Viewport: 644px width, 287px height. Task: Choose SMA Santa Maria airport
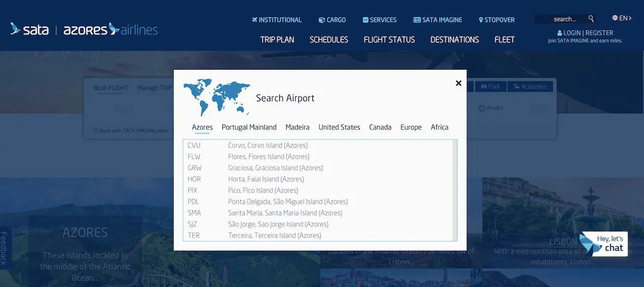[x=318, y=213]
